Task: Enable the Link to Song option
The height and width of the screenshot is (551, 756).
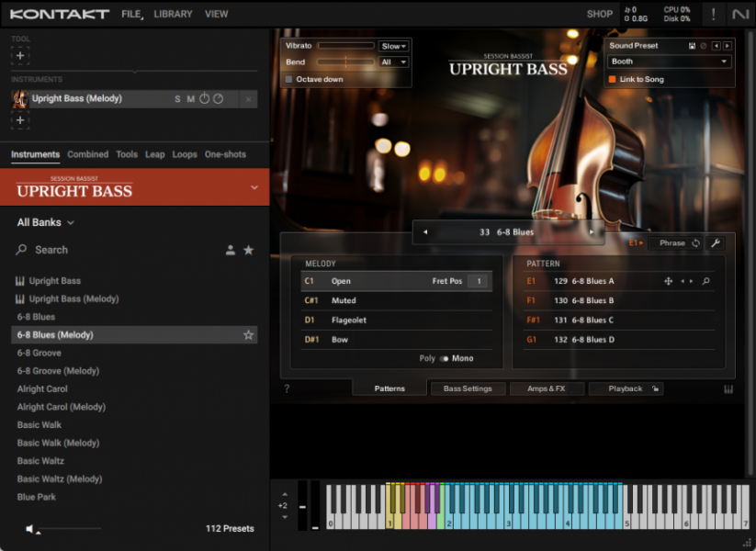Action: pyautogui.click(x=614, y=80)
